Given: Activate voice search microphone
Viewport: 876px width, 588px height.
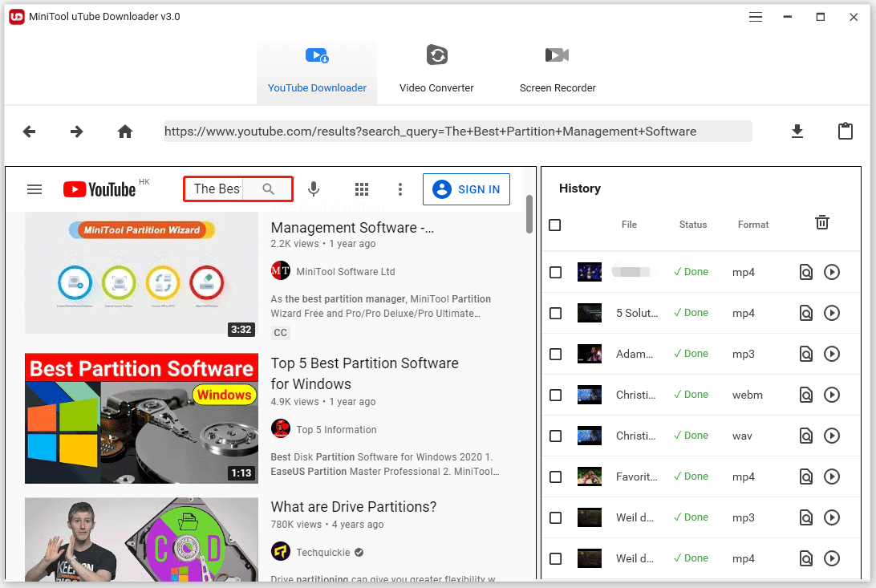Looking at the screenshot, I should point(314,189).
